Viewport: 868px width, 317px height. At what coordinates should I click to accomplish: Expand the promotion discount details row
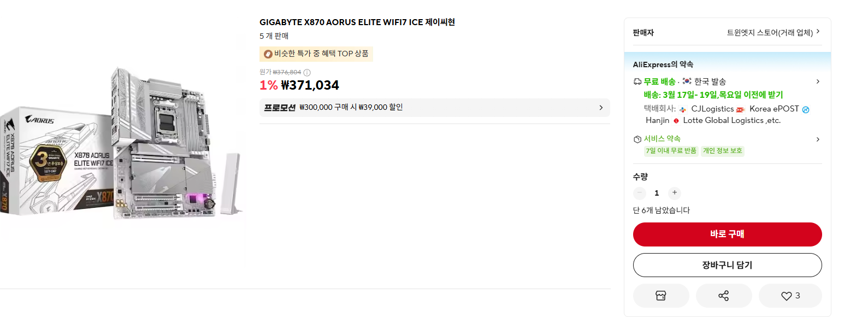[x=434, y=108]
